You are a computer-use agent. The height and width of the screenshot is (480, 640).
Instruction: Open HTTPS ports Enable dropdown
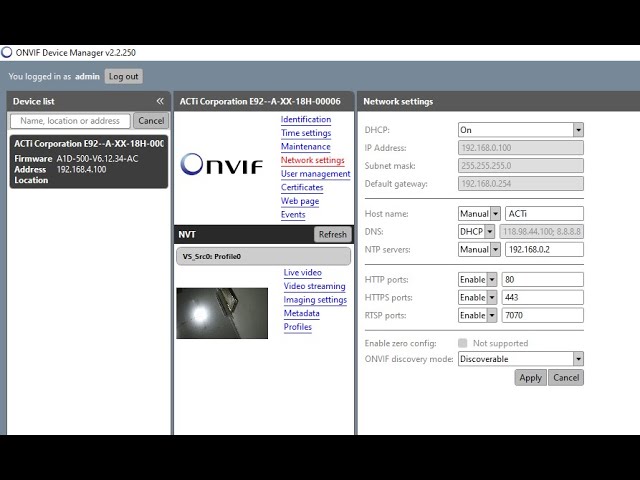tap(477, 298)
